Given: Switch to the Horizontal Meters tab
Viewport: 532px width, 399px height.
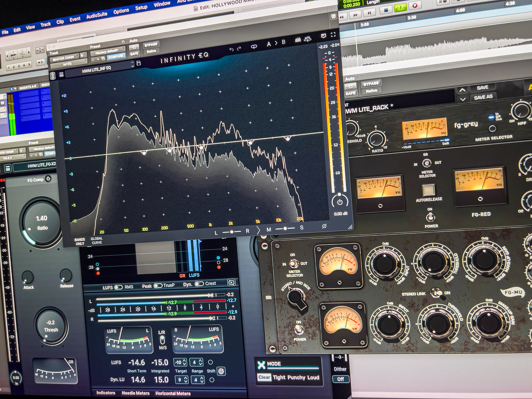Looking at the screenshot, I should coord(173,393).
